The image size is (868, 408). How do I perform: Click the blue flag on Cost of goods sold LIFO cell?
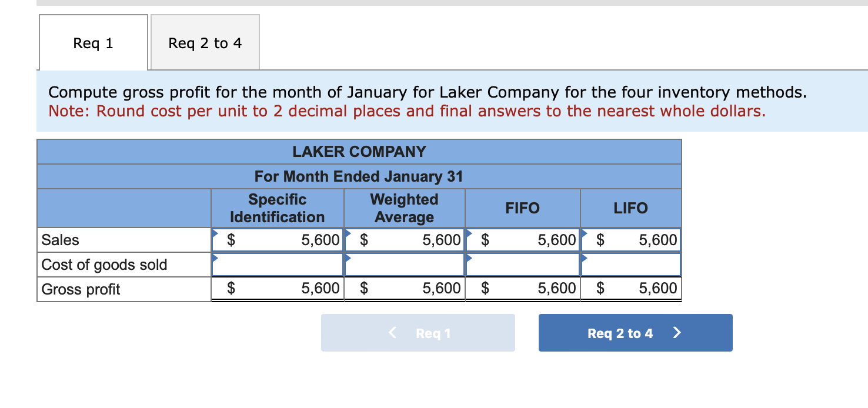[584, 259]
